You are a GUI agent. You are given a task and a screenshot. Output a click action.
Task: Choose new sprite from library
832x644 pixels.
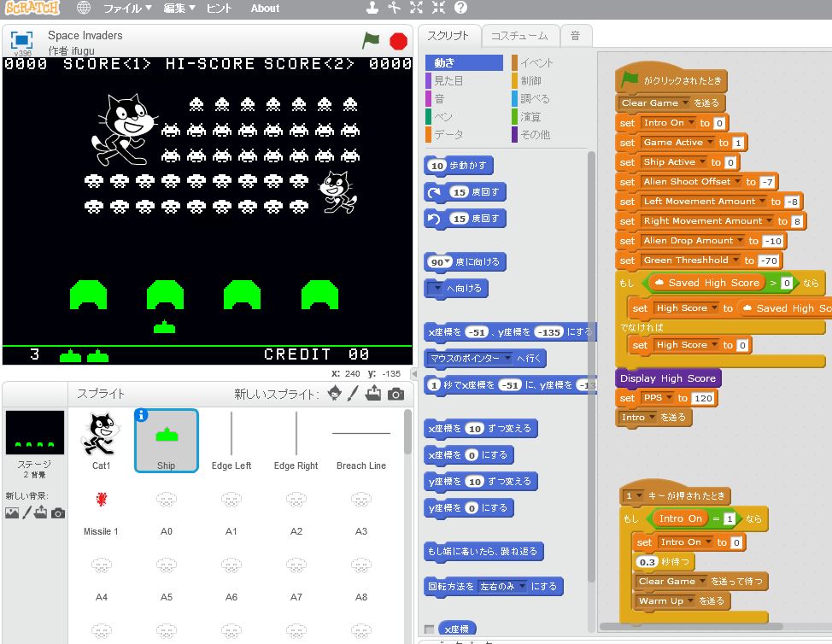[x=335, y=394]
